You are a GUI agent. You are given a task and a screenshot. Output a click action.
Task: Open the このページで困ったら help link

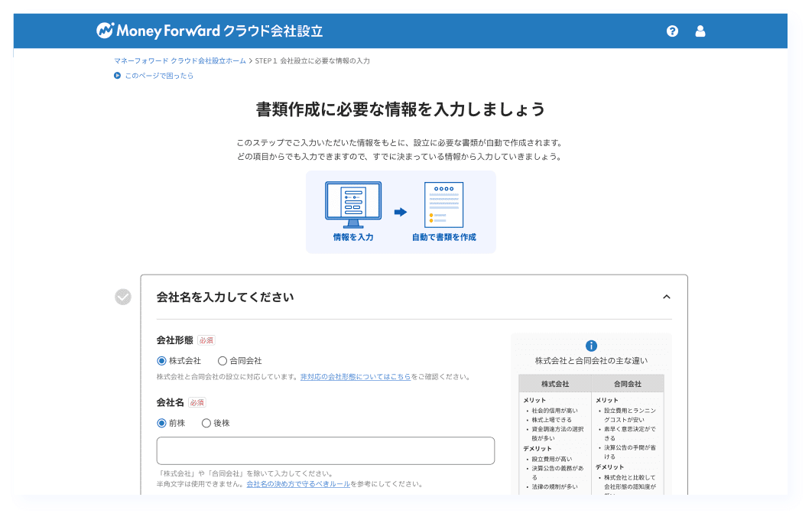(159, 76)
